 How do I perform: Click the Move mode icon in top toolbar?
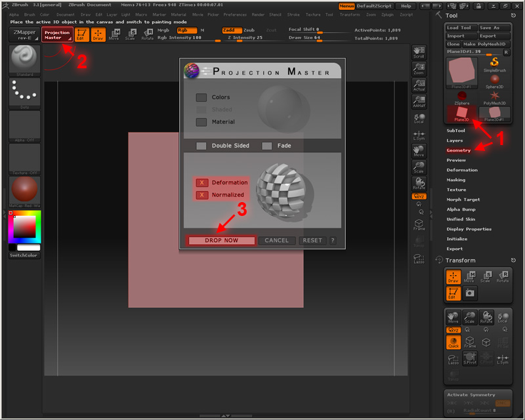(x=114, y=35)
